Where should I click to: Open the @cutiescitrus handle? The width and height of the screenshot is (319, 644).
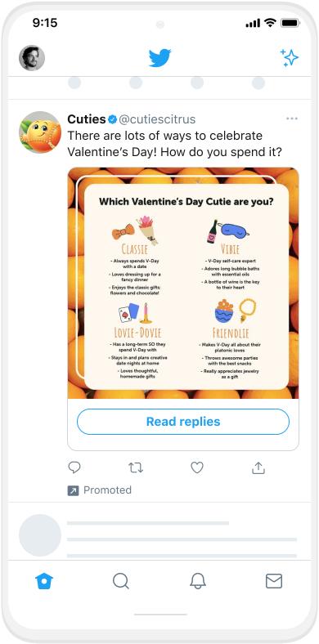click(x=157, y=119)
